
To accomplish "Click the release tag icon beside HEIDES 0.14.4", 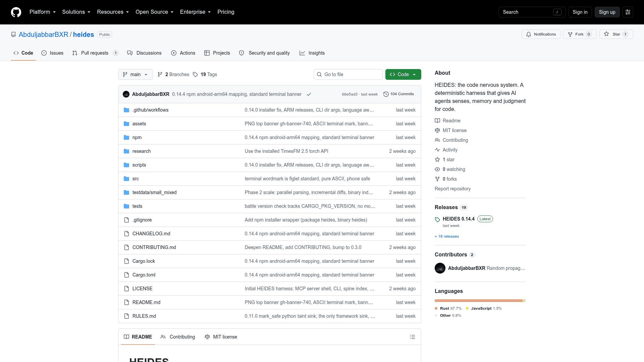I will point(437,220).
